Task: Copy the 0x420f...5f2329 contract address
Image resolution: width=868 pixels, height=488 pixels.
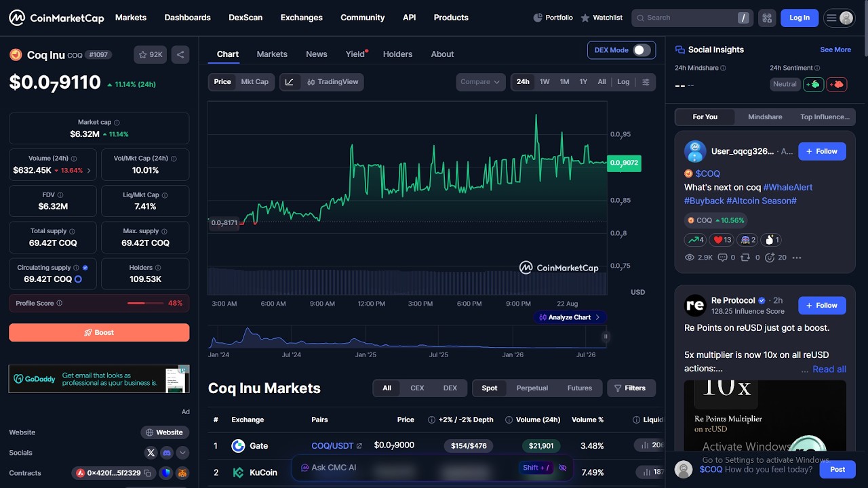Action: (x=147, y=473)
